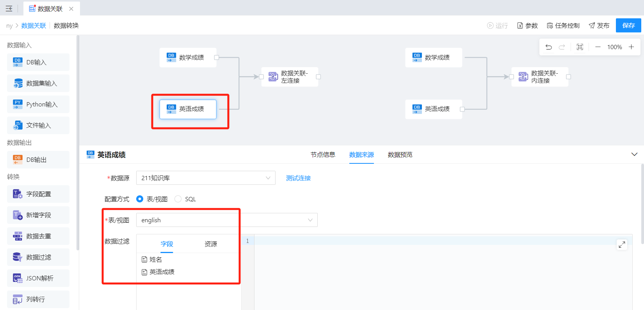Click the auto-layout grid icon
644x310 pixels.
[580, 47]
